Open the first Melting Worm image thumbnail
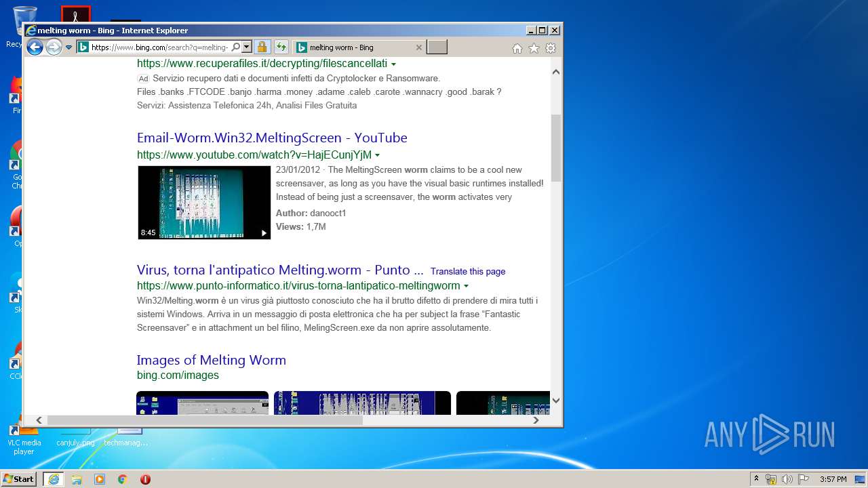Screen dimensions: 868x488 tap(202, 403)
